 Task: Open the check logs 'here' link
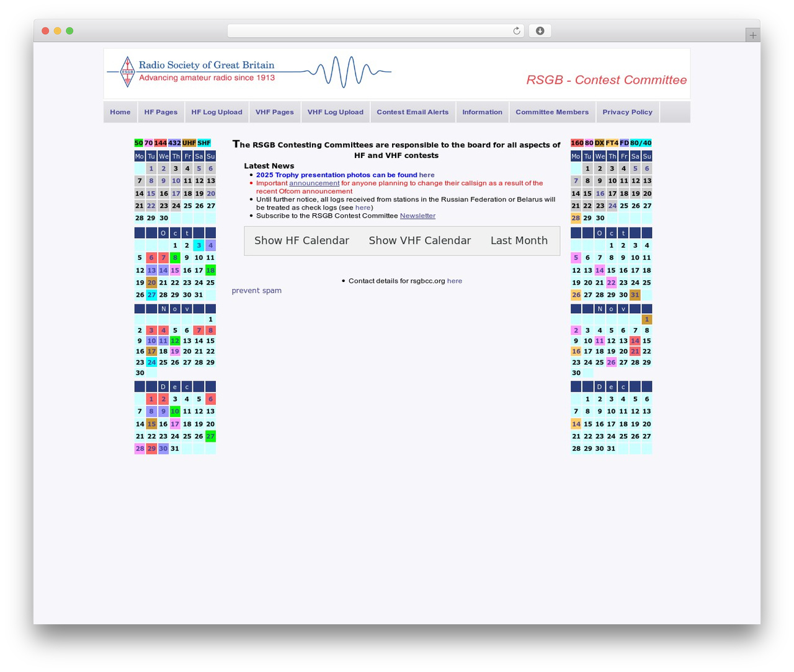[x=363, y=208]
